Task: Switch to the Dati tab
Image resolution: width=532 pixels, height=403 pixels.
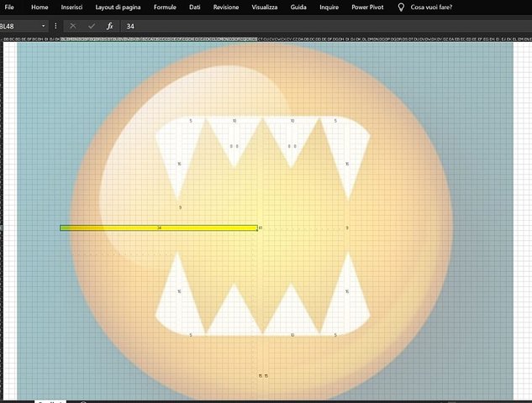Action: pos(195,7)
